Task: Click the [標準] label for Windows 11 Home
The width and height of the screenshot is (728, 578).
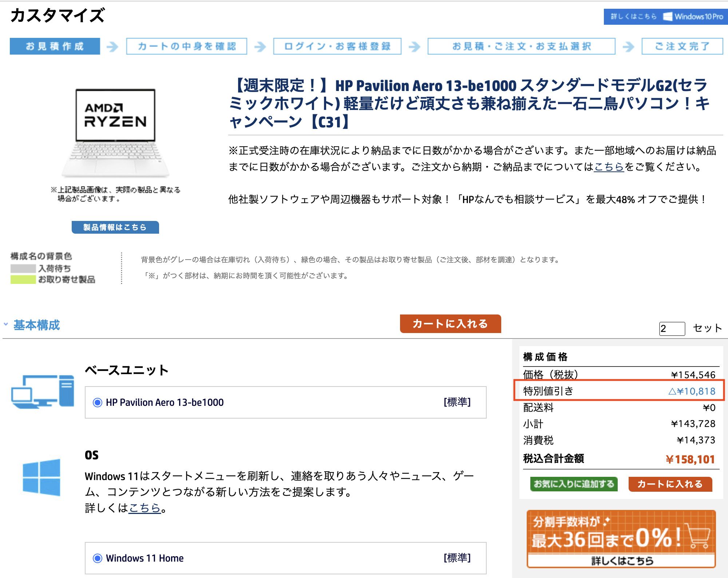Action: pyautogui.click(x=457, y=558)
